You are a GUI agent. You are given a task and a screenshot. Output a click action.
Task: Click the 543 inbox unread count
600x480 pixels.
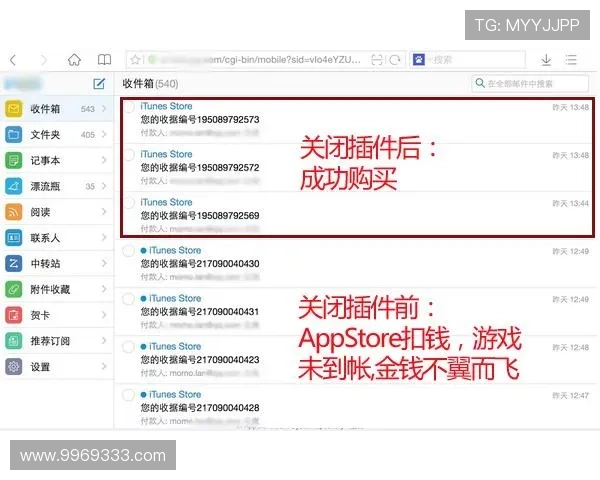pos(88,109)
